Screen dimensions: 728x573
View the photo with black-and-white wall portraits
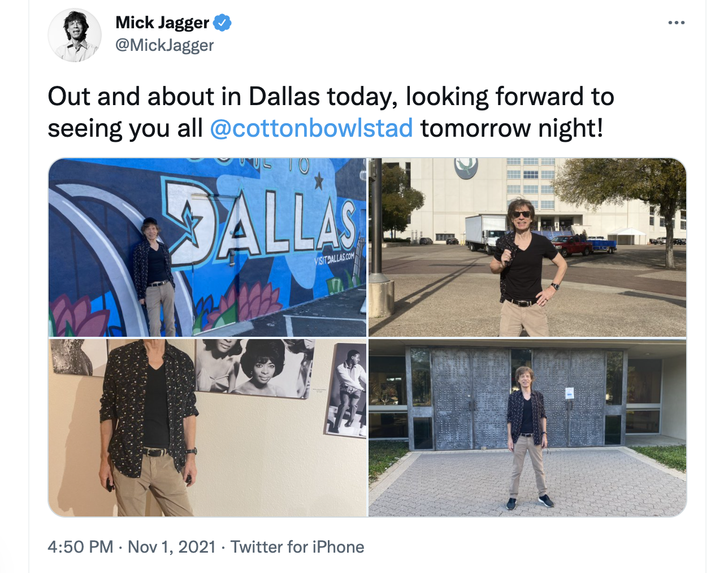click(x=207, y=428)
